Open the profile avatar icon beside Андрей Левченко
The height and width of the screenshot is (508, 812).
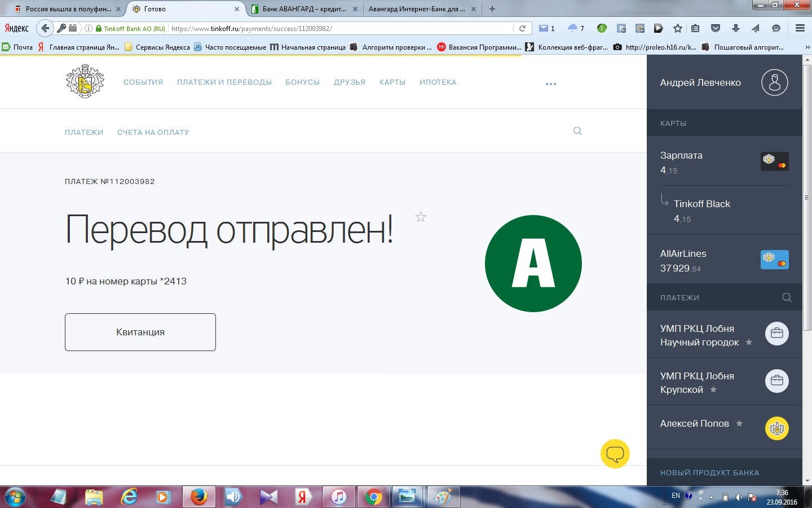coord(775,82)
